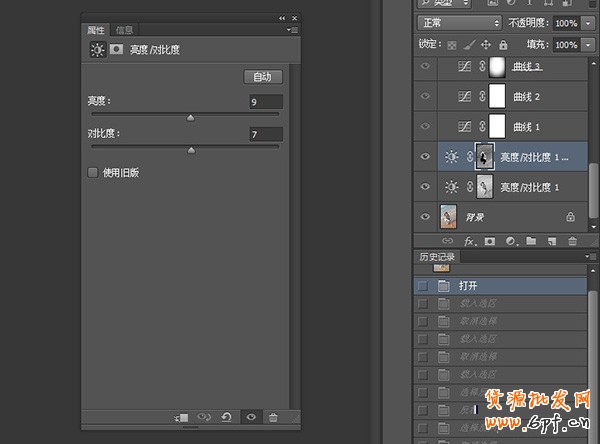Click the 自动 button
Image resolution: width=600 pixels, height=444 pixels.
263,77
